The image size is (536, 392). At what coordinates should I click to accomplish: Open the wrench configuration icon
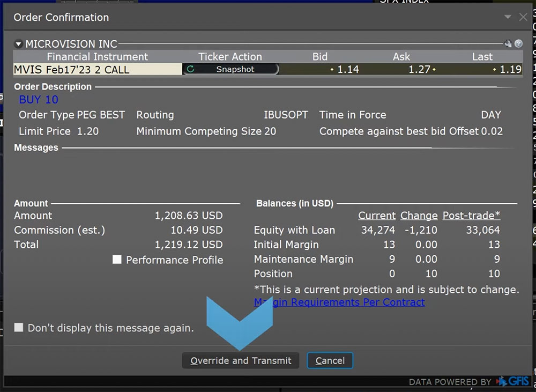click(508, 44)
